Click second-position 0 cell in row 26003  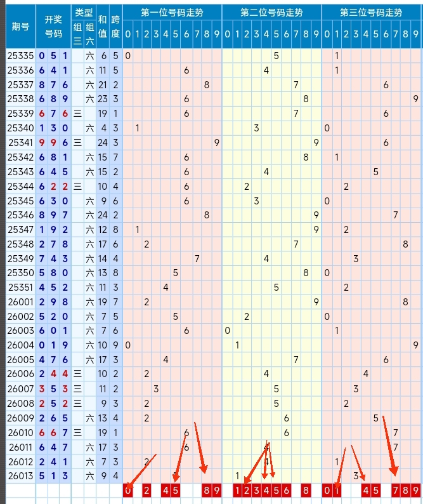point(228,331)
